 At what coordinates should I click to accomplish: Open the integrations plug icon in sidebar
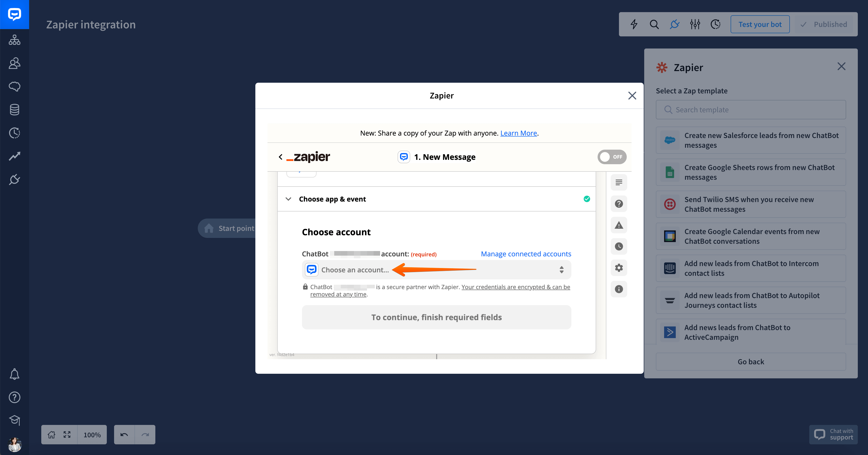click(x=15, y=179)
